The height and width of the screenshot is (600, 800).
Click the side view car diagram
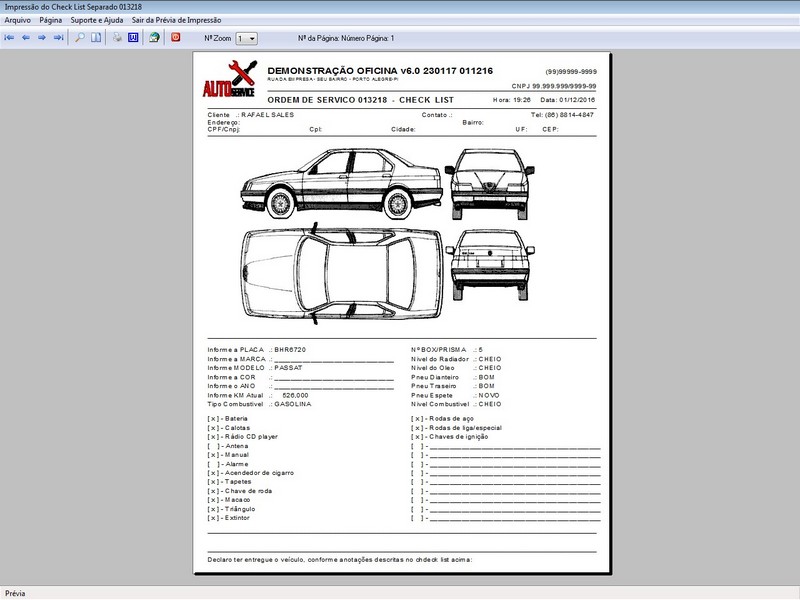341,184
